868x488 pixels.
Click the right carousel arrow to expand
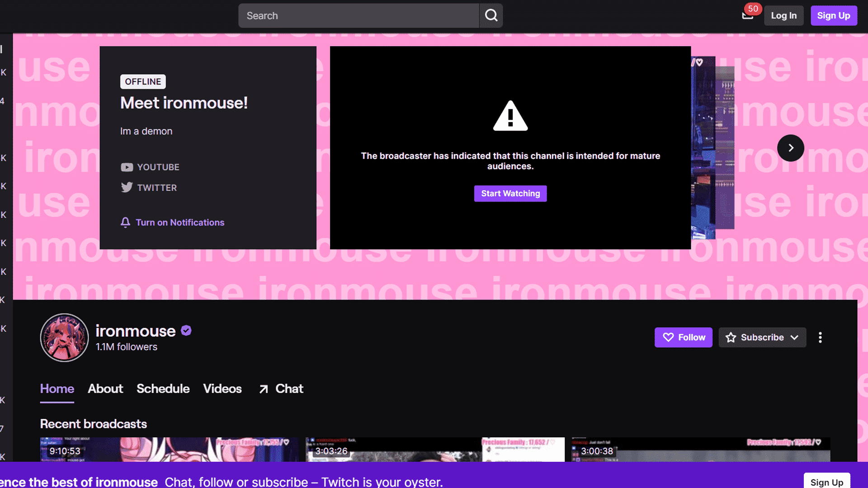click(791, 148)
